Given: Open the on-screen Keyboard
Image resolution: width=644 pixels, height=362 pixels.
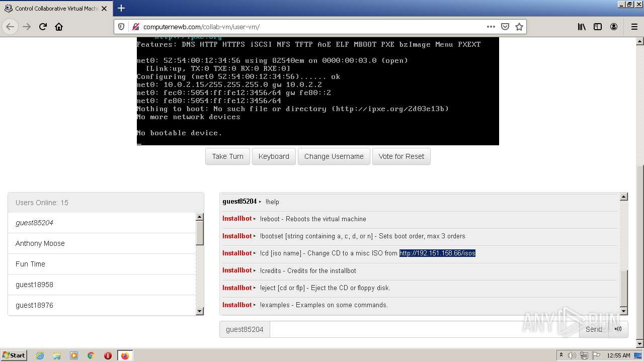Looking at the screenshot, I should [274, 156].
